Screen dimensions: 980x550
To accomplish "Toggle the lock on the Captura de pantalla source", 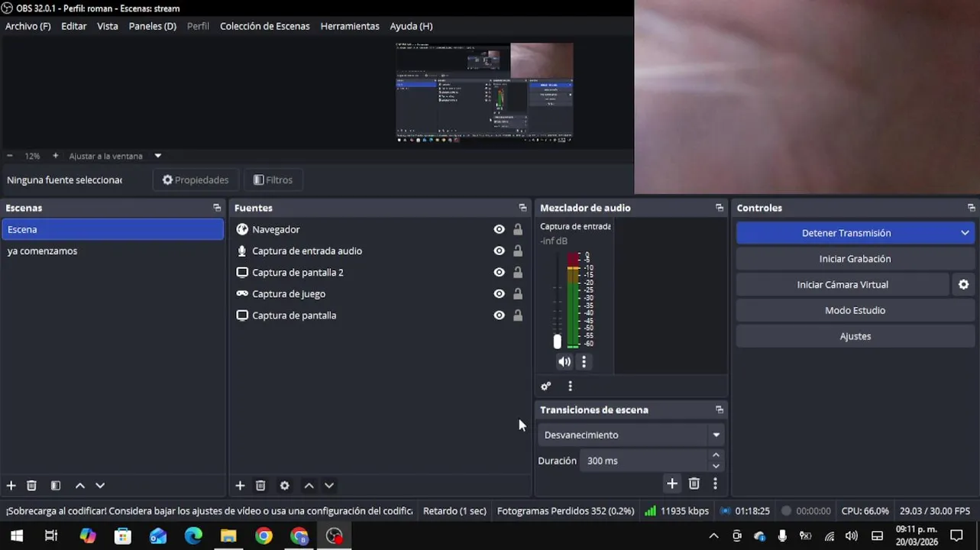I will [518, 315].
